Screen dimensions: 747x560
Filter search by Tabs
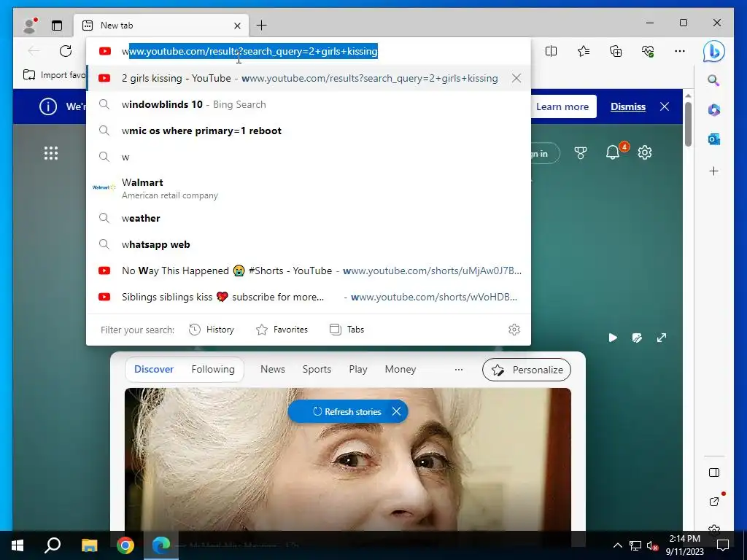coord(347,330)
